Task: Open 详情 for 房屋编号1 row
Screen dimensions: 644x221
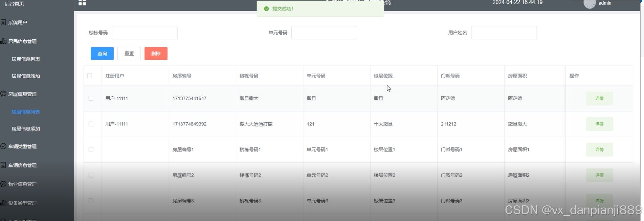Action: 599,149
